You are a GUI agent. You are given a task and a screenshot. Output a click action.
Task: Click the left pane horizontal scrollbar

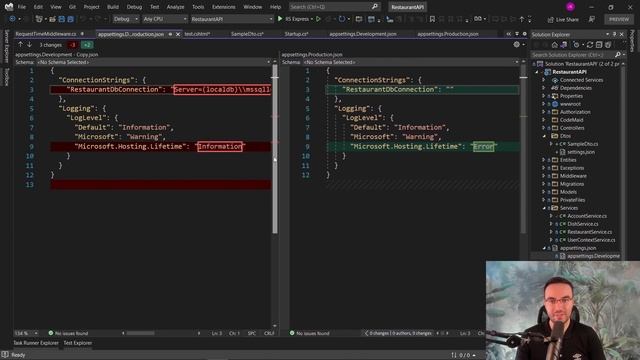pyautogui.click(x=140, y=333)
